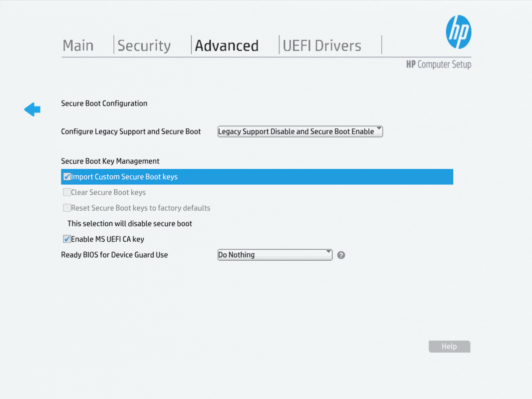Screen dimensions: 532x399
Task: Go back using the blue arrow
Action: pyautogui.click(x=32, y=109)
